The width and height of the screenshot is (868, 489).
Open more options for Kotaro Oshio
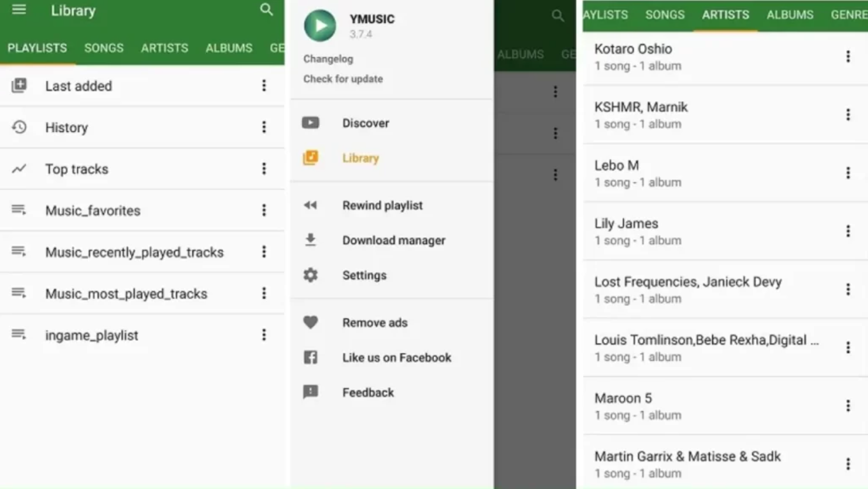pos(848,56)
